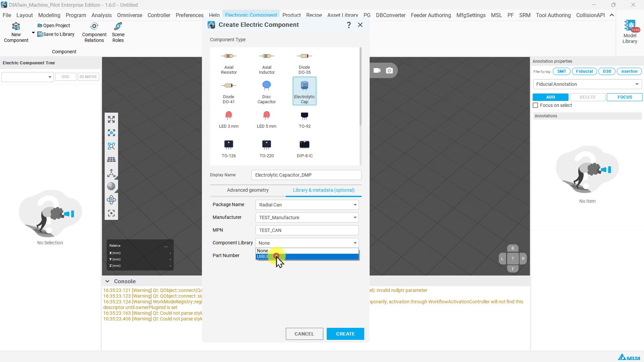
Task: Switch to Library & metadata tab
Action: [324, 190]
